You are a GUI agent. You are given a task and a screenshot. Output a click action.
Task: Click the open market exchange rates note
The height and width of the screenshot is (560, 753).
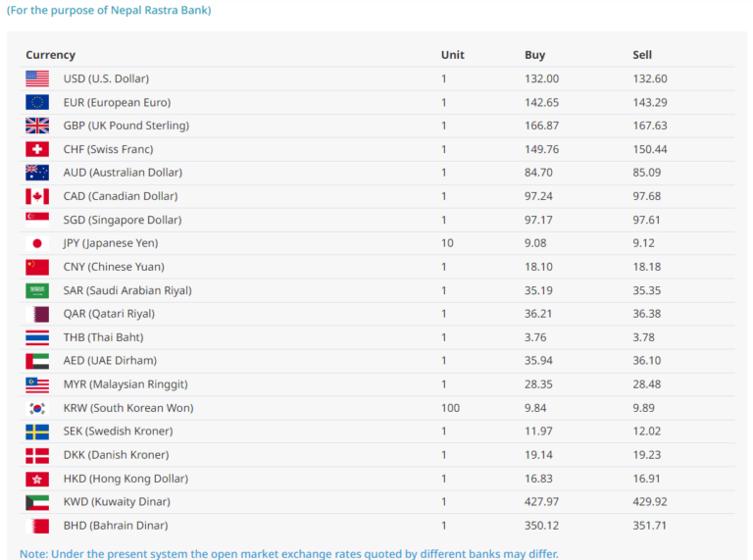point(289,554)
